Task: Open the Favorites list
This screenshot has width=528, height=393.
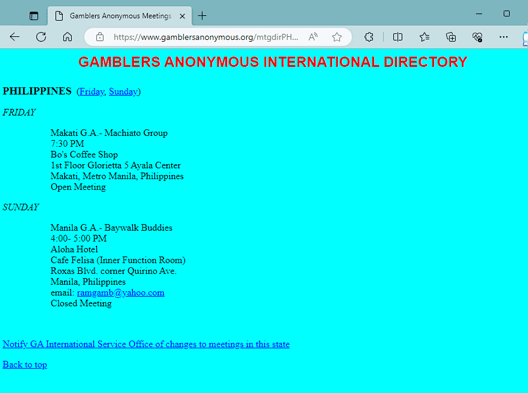Action: coord(424,37)
